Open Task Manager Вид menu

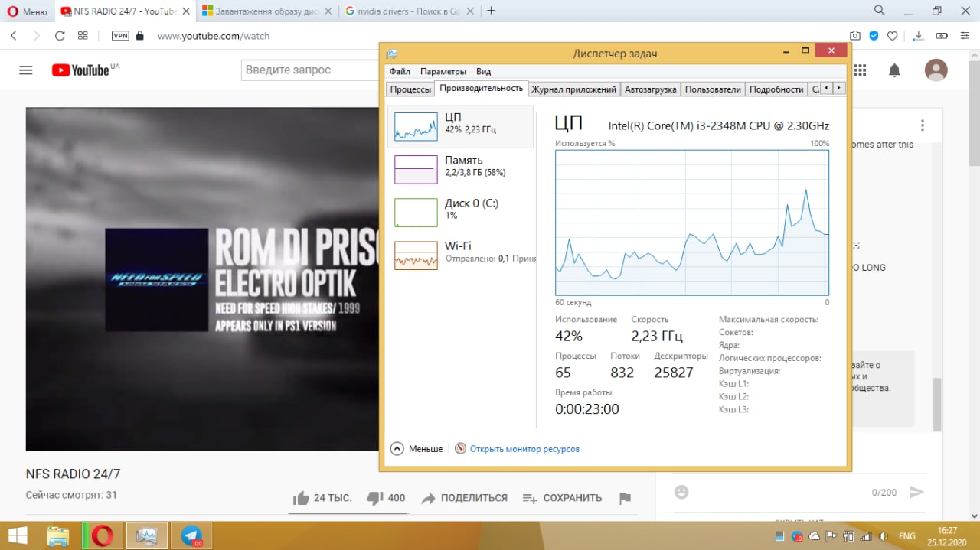[484, 71]
